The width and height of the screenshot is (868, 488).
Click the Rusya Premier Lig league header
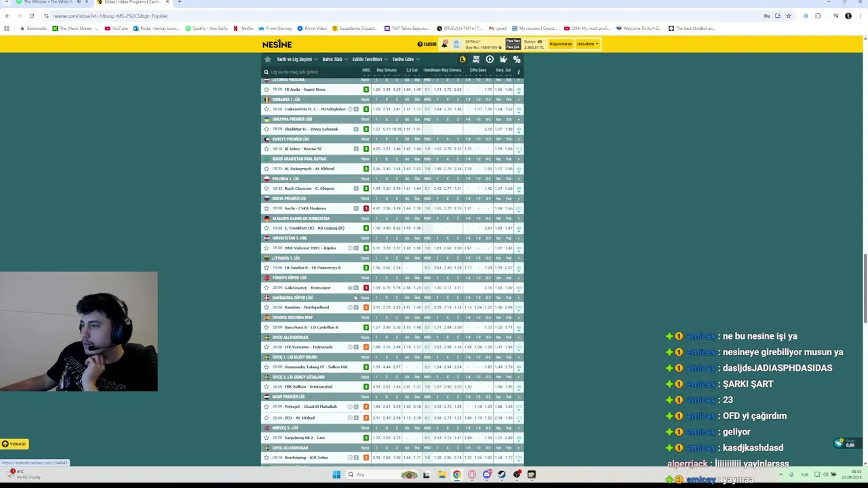coord(289,199)
